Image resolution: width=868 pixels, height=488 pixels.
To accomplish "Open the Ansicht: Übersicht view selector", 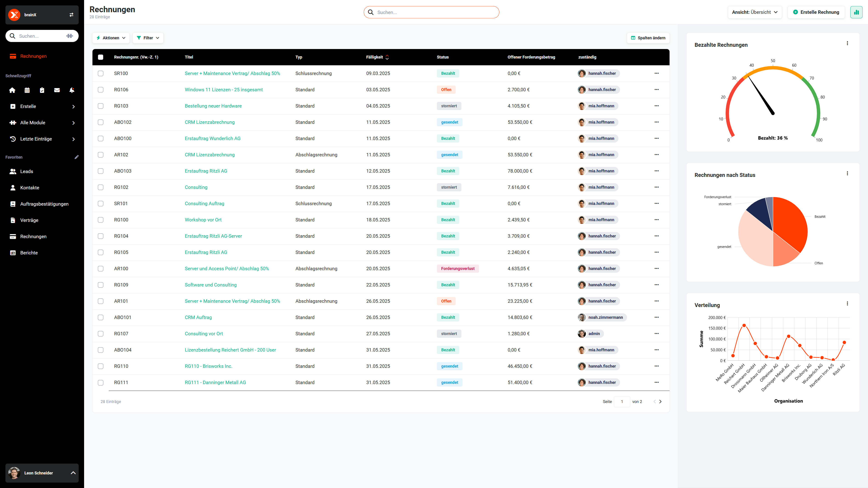I will click(x=755, y=12).
